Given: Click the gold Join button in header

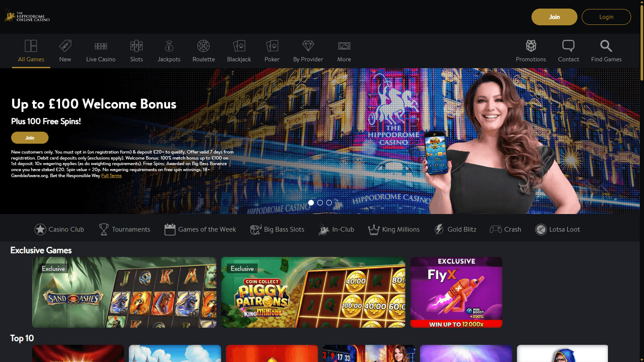Looking at the screenshot, I should pos(554,17).
